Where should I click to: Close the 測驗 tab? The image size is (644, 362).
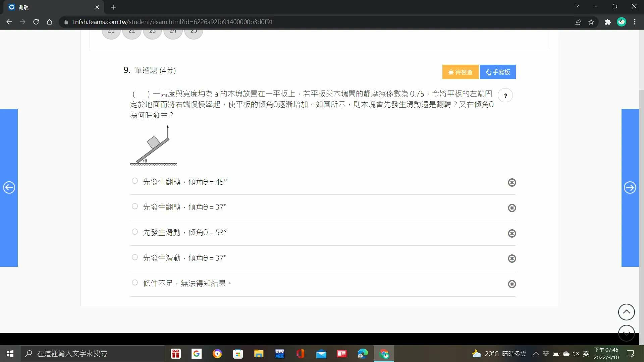[x=97, y=7]
